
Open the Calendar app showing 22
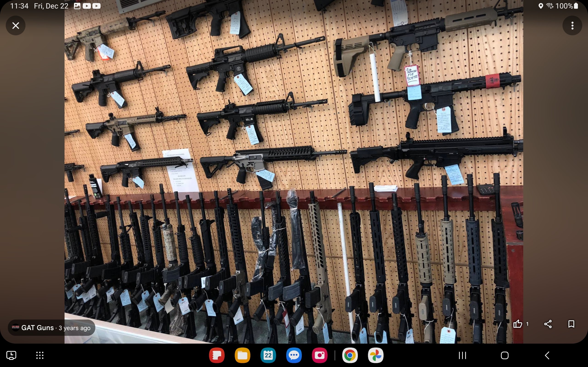268,356
